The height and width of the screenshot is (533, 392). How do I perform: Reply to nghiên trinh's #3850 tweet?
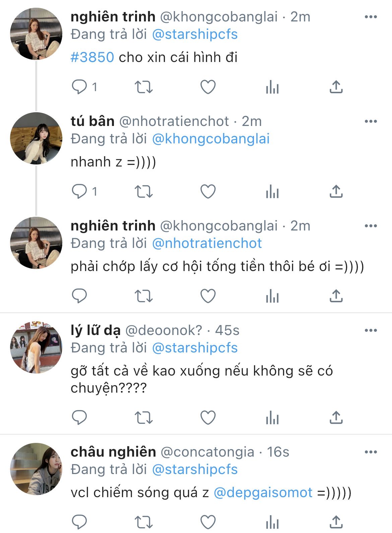(79, 87)
